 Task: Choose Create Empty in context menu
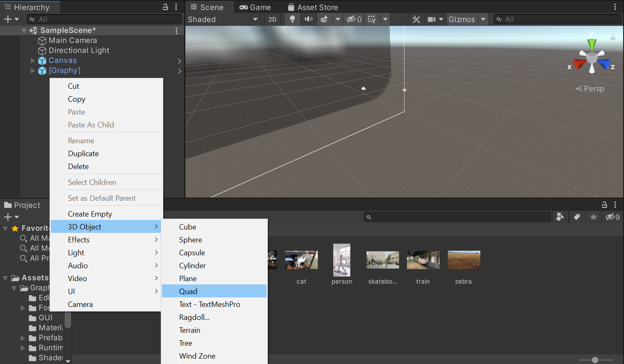pyautogui.click(x=90, y=214)
